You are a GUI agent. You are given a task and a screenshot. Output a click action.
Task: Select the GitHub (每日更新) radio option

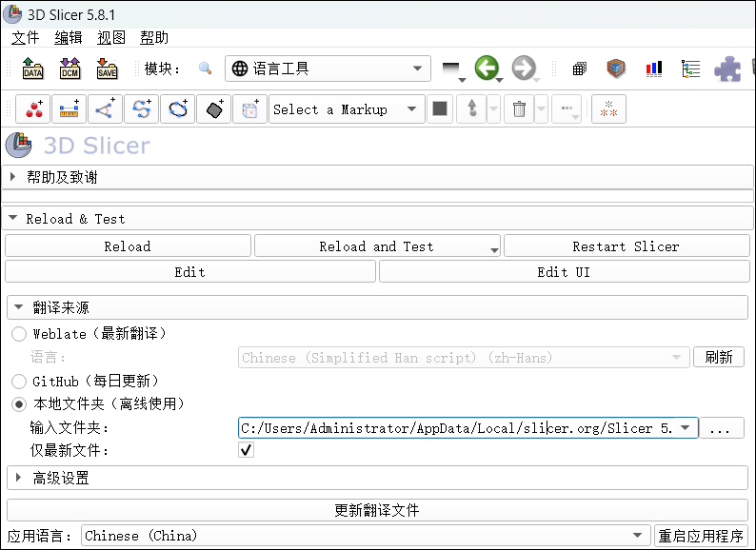(19, 381)
